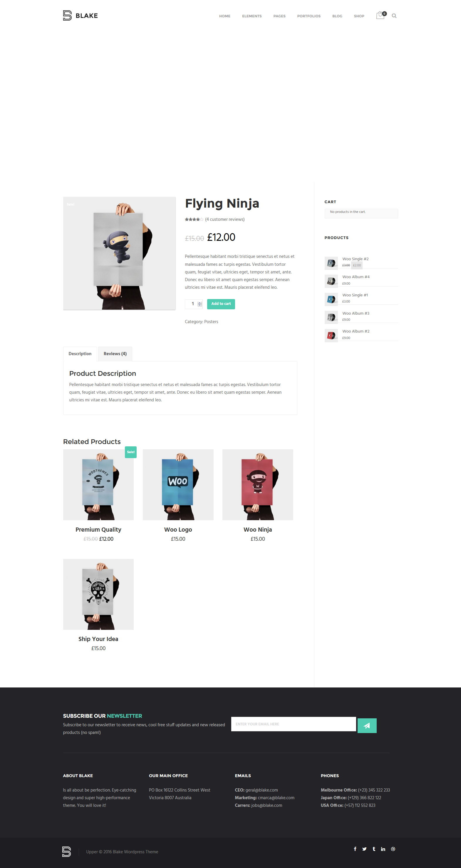The height and width of the screenshot is (868, 461).
Task: Open Woo Album #4 in products sidebar
Action: (356, 277)
